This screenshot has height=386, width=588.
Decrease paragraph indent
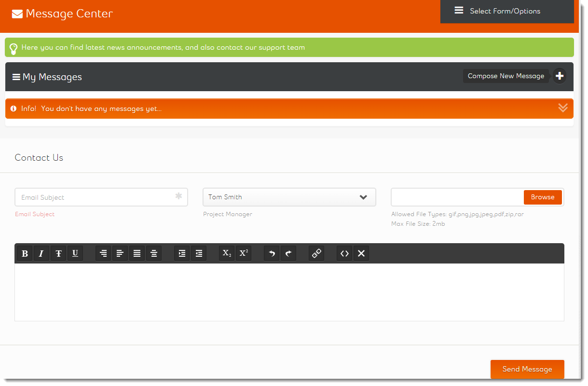199,253
